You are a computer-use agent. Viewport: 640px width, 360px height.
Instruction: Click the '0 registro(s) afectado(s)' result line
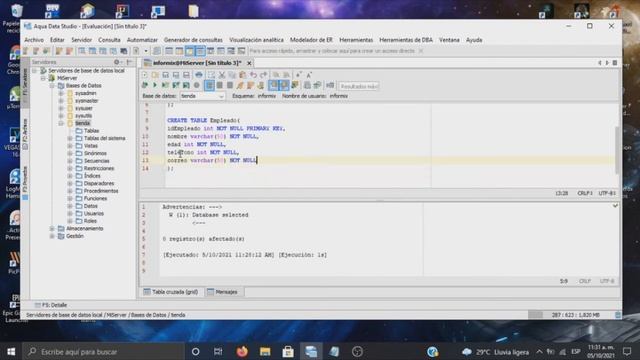coord(204,239)
